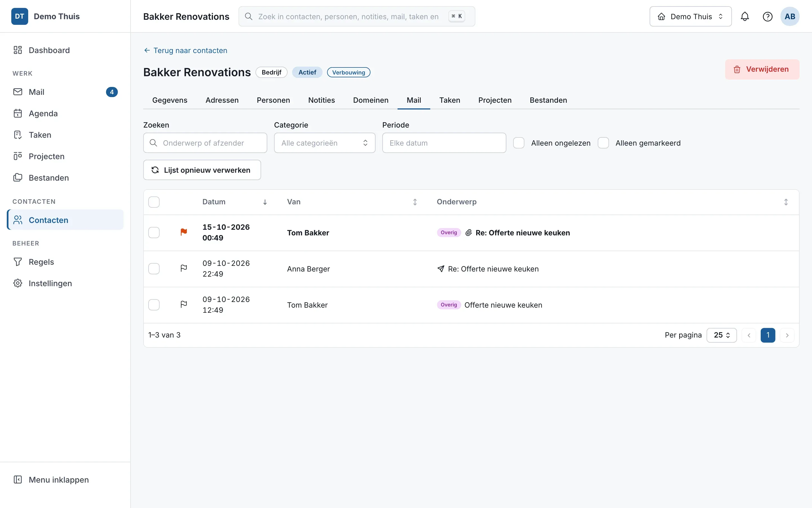
Task: Select page 1 button
Action: pyautogui.click(x=768, y=335)
